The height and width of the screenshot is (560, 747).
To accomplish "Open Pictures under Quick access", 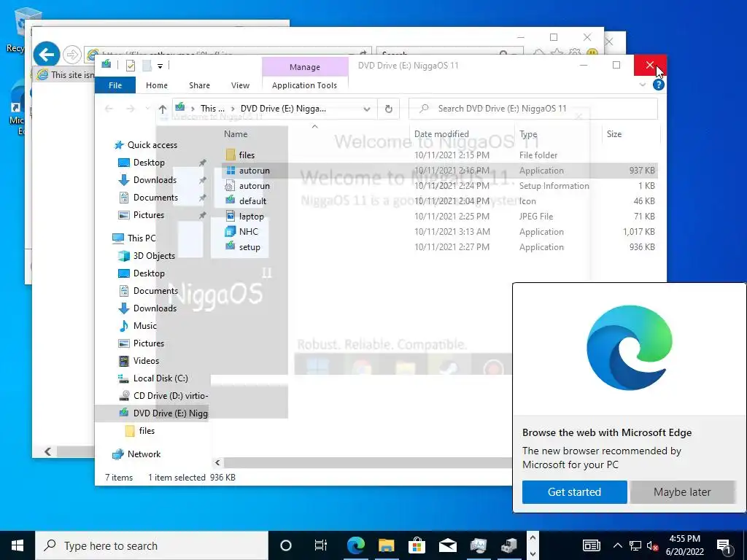I will (149, 215).
